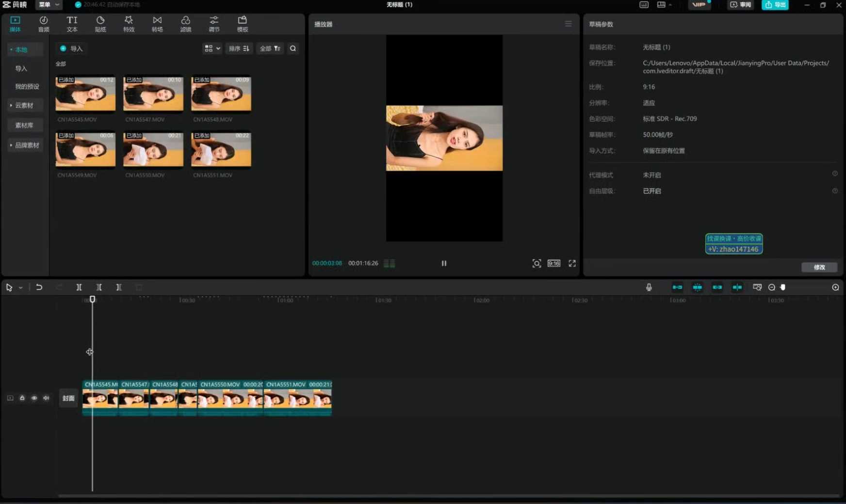Click the split clip tool icon
This screenshot has width=846, height=504.
pos(79,287)
